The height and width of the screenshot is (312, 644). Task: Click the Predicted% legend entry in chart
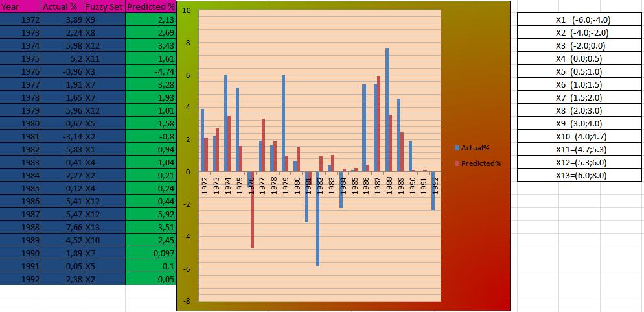click(x=480, y=163)
